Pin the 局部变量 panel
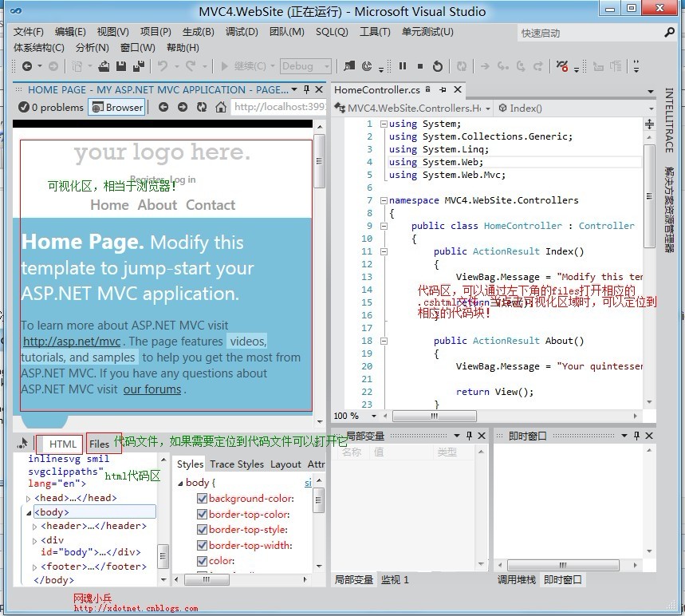Viewport: 685px width, 616px height. coord(469,436)
